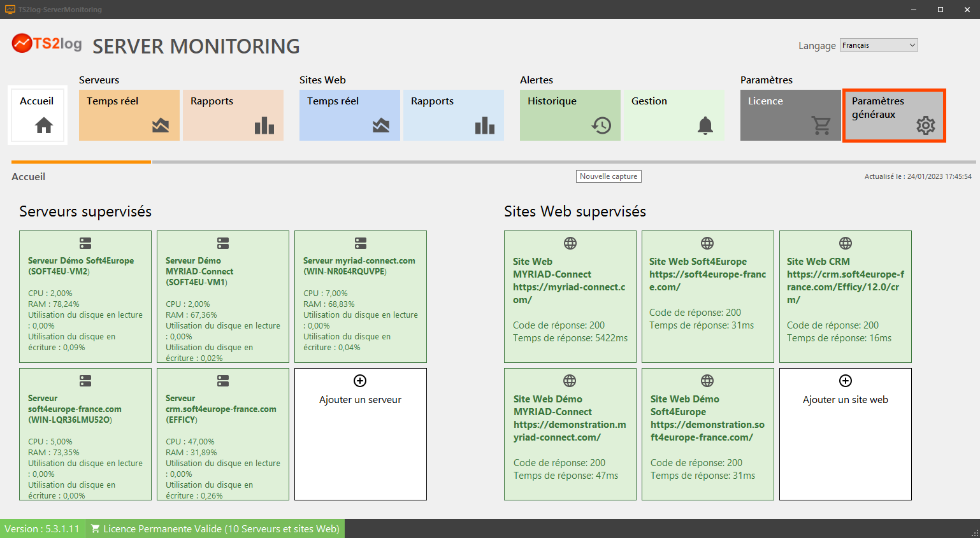
Task: Click Sites Web supervisés heading
Action: pyautogui.click(x=575, y=211)
